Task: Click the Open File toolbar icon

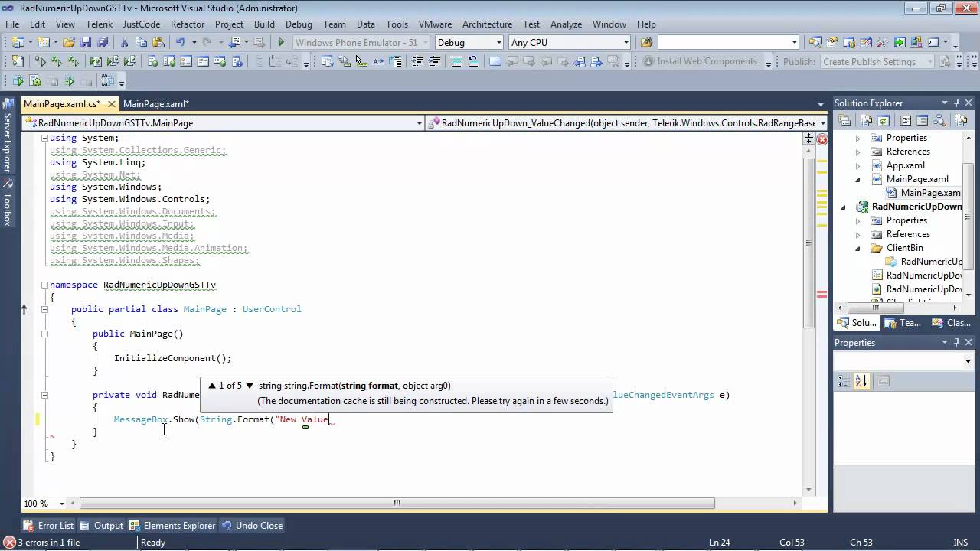Action: (69, 43)
